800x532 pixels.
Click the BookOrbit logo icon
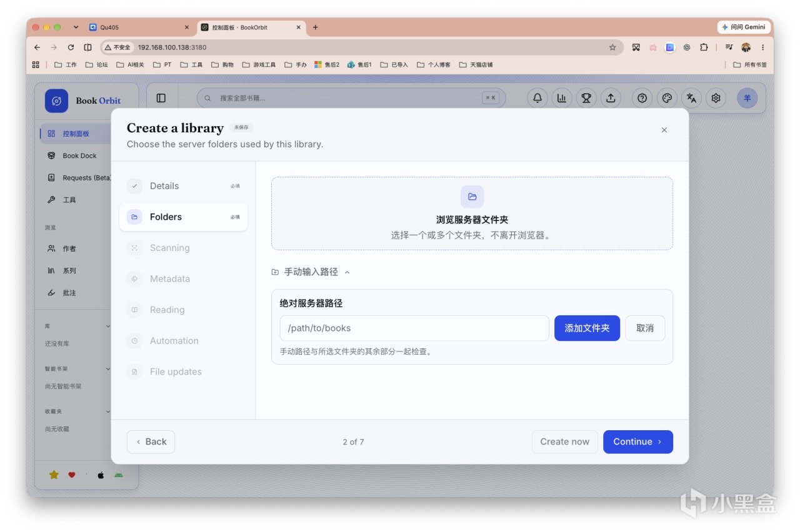coord(56,101)
